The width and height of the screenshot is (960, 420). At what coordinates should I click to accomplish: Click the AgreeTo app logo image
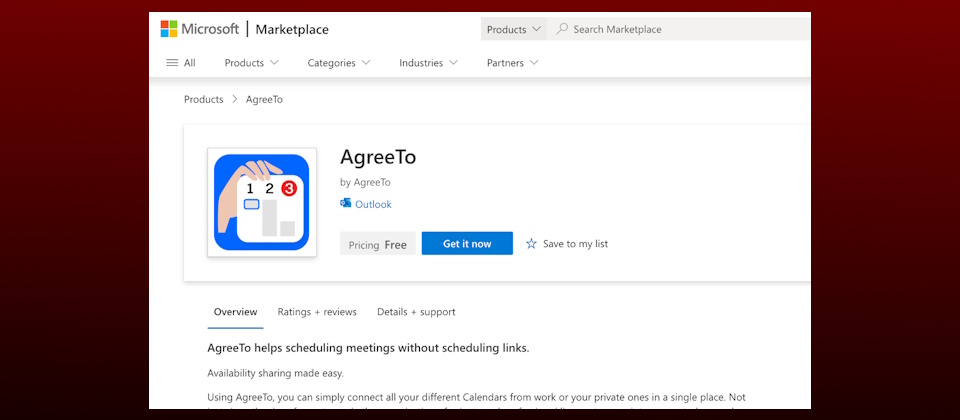(262, 202)
